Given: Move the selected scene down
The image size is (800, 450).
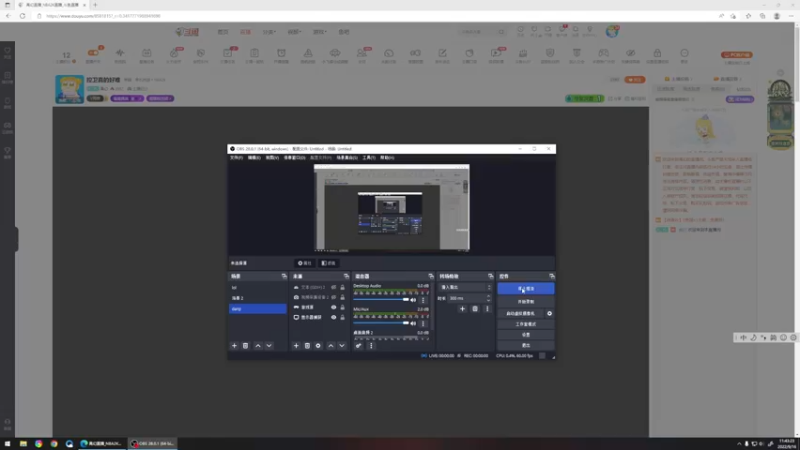Looking at the screenshot, I should coord(269,345).
